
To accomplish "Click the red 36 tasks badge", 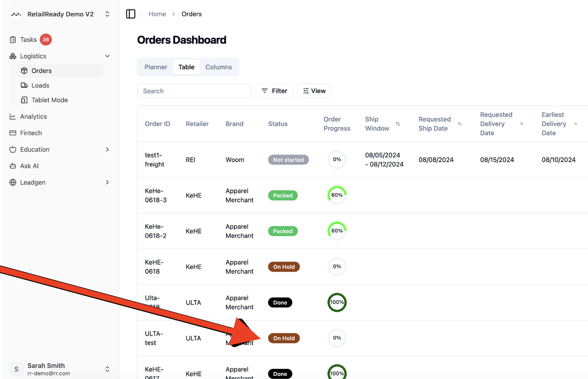I will [46, 40].
